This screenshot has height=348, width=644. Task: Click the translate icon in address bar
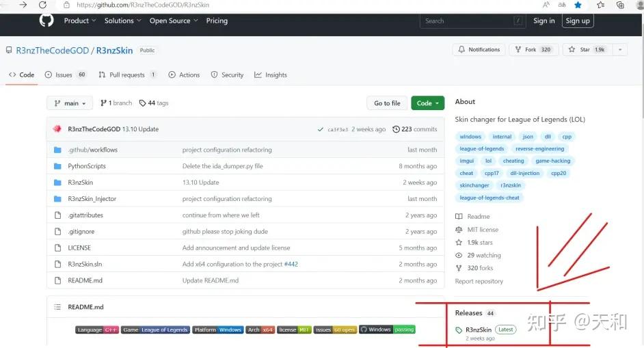coord(562,5)
